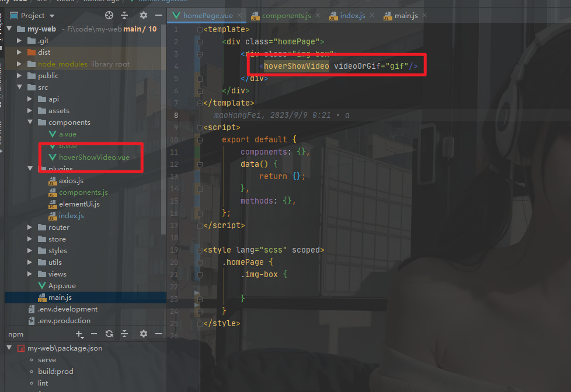Viewport: 571px width, 392px height.
Task: Click the Select Opened File crosshair icon
Action: coord(109,15)
